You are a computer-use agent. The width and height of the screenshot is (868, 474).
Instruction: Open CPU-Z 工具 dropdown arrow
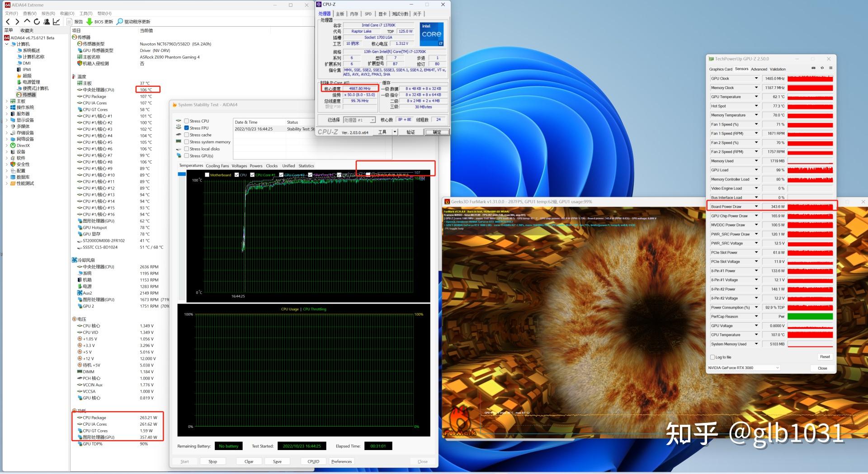[395, 132]
